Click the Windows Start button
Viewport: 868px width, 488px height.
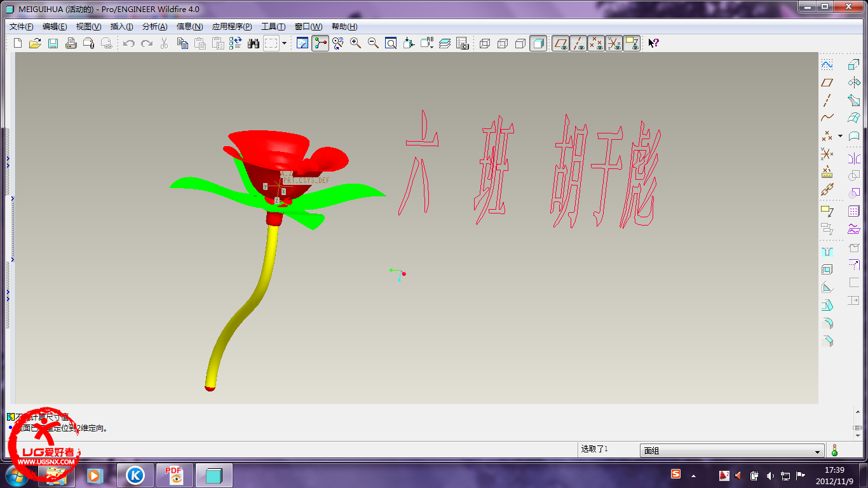coord(17,475)
